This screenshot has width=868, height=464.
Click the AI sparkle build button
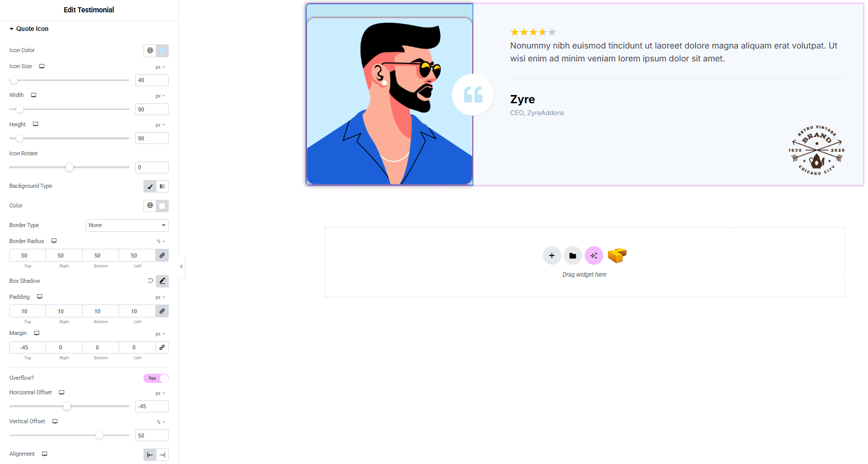tap(593, 255)
